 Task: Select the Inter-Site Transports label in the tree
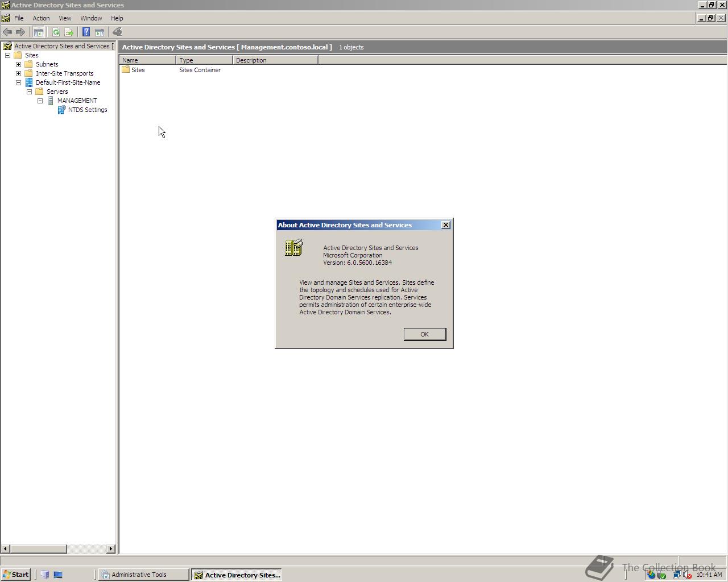pyautogui.click(x=64, y=73)
